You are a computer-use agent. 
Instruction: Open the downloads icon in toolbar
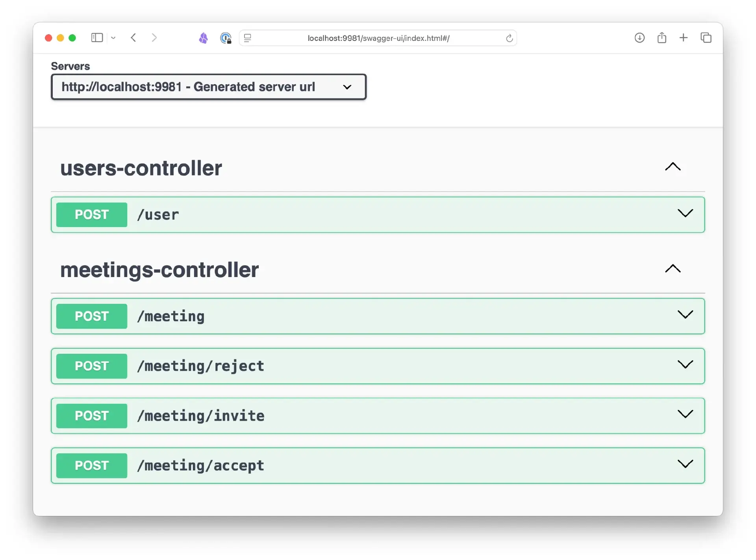pyautogui.click(x=639, y=38)
